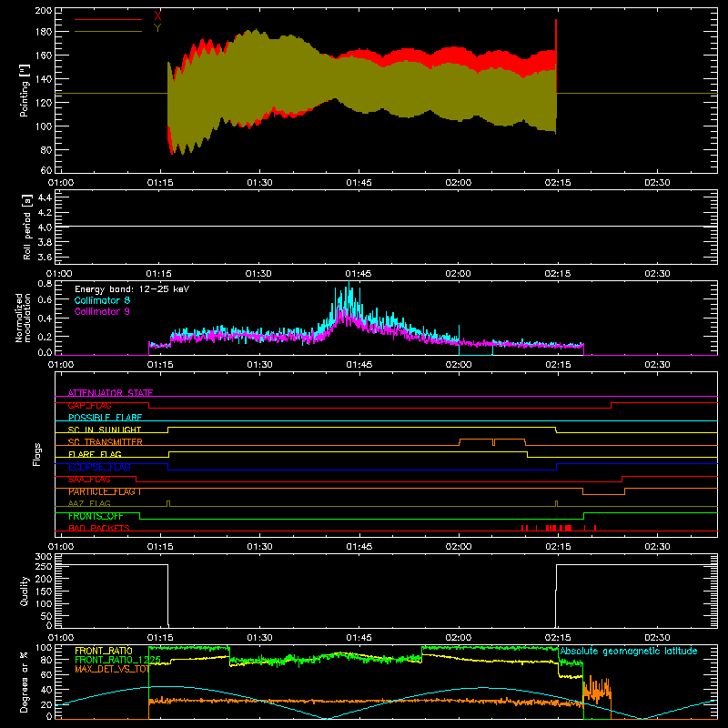Click the cyan 'Collimator 8' legend entry
728x728 pixels.
tap(102, 300)
